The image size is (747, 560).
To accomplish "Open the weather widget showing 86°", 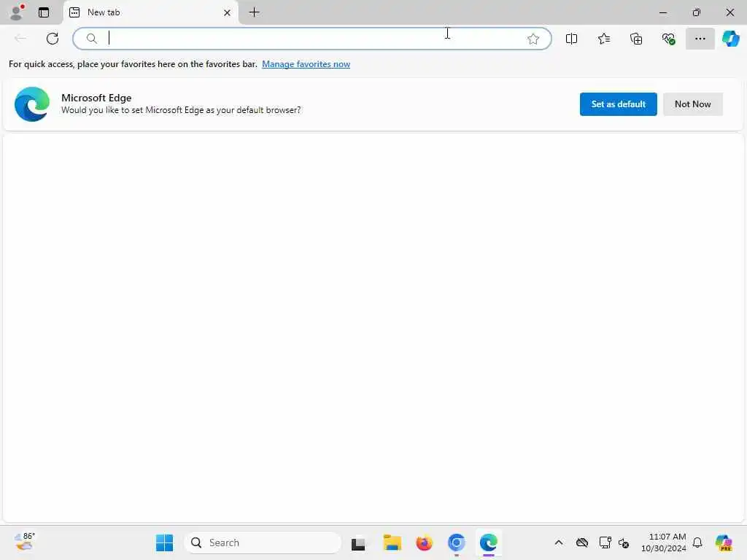I will [24, 542].
